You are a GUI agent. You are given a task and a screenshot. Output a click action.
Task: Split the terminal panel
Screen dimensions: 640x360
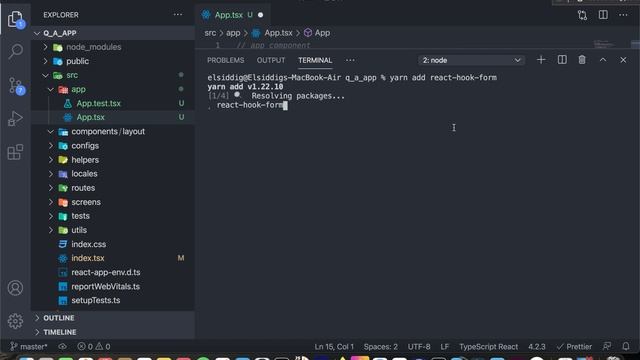[562, 60]
